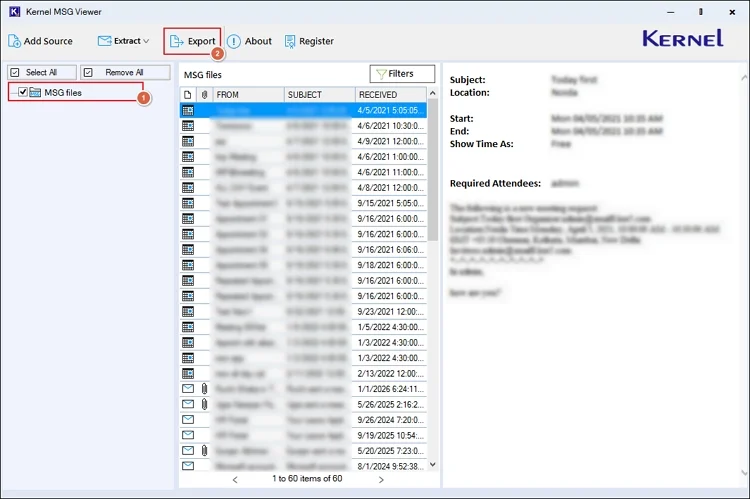The height and width of the screenshot is (499, 750).
Task: Toggle the MSG files folder checkbox
Action: click(22, 92)
